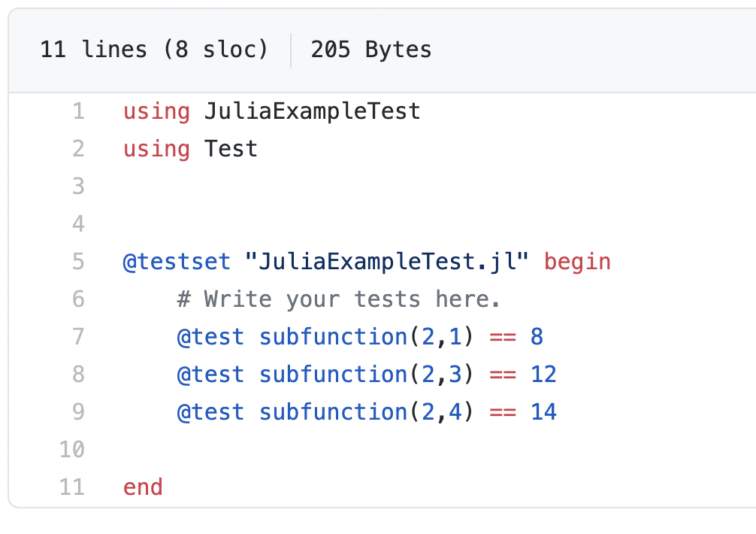The height and width of the screenshot is (534, 756).
Task: Click the value 12 on line 8
Action: 543,375
